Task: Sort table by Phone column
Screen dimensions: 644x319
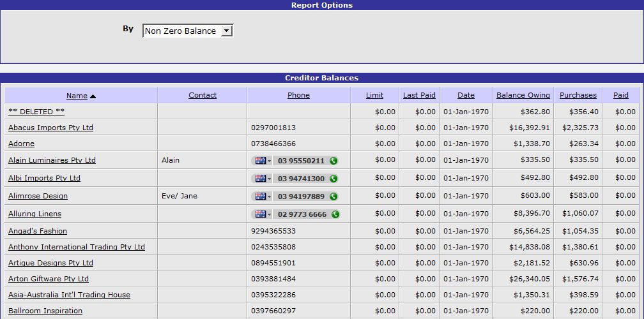Action: [298, 95]
